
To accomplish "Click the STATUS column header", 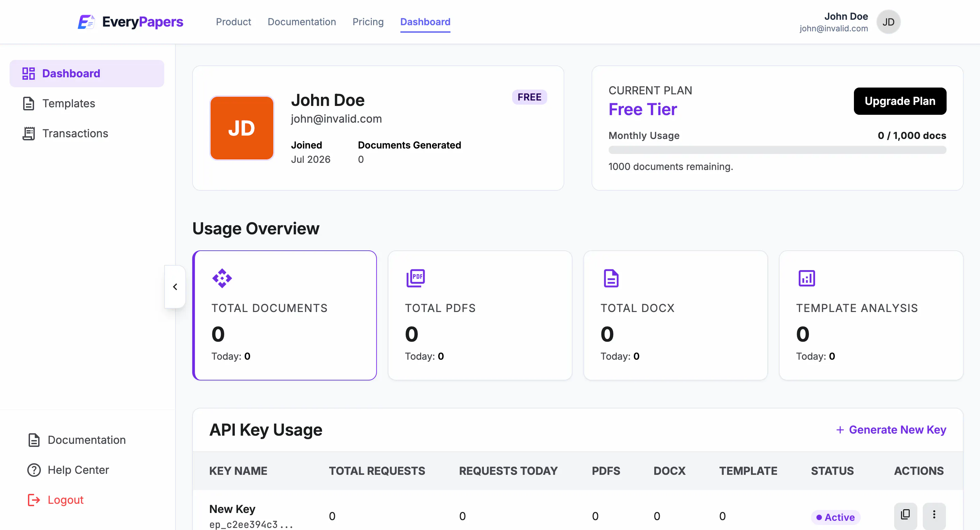I will pyautogui.click(x=832, y=471).
